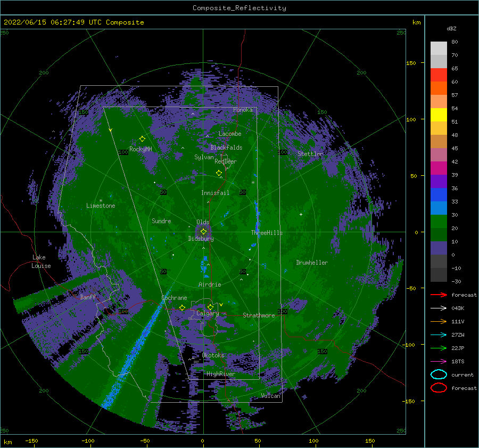Click the ThreeHills town label
This screenshot has height=448, width=479.
pyautogui.click(x=267, y=233)
